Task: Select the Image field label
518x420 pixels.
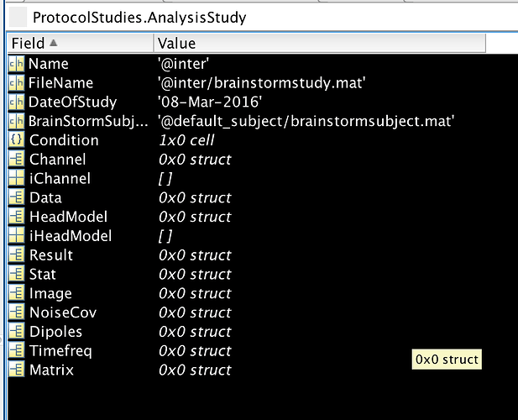Action: coord(50,294)
